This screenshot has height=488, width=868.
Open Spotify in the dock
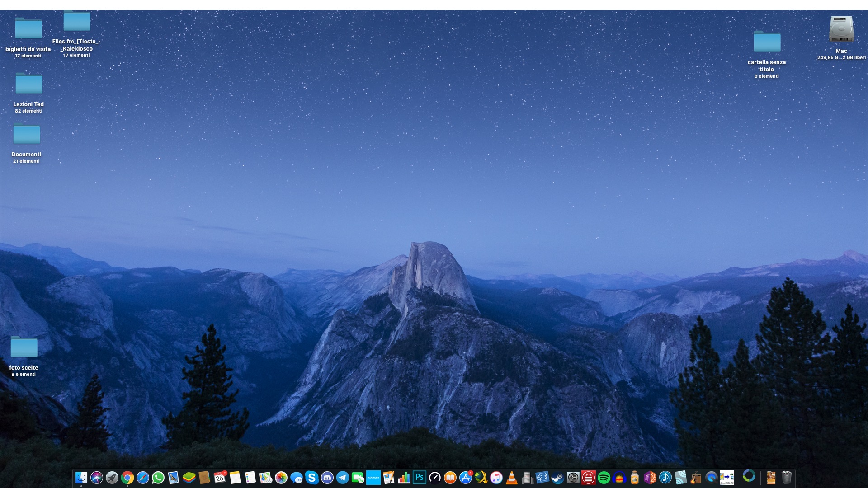(x=604, y=477)
